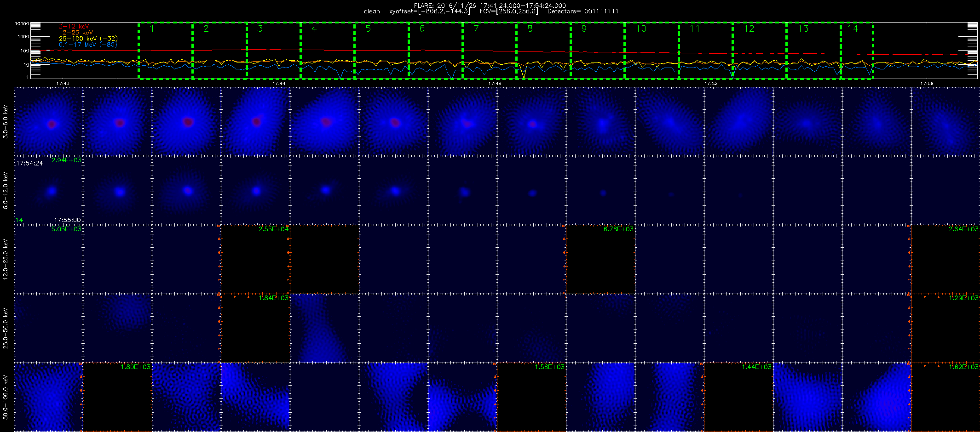Open the 50-100 keV image for interval 13

(x=876, y=397)
